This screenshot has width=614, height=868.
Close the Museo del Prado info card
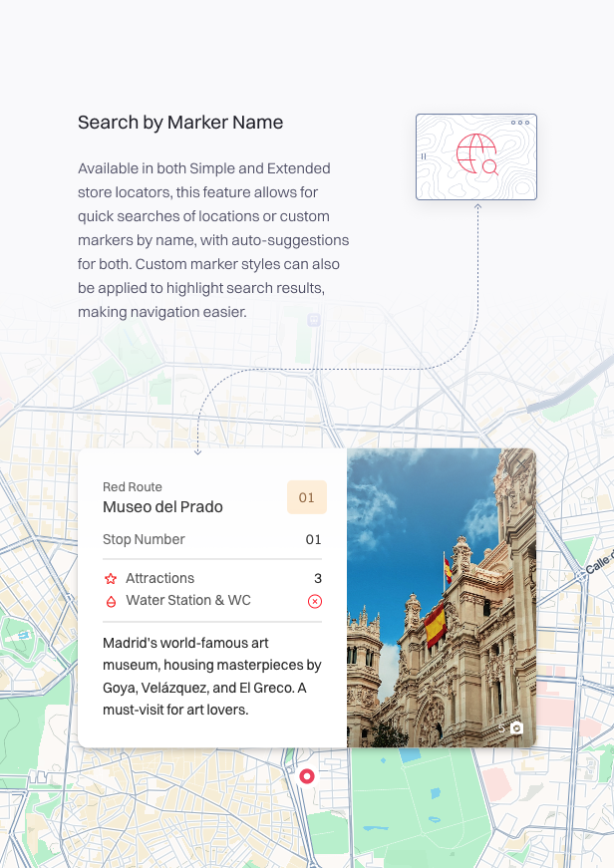522,463
